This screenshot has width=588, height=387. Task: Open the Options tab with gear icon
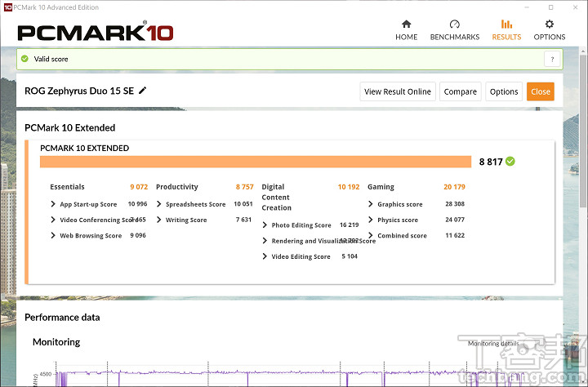point(550,30)
